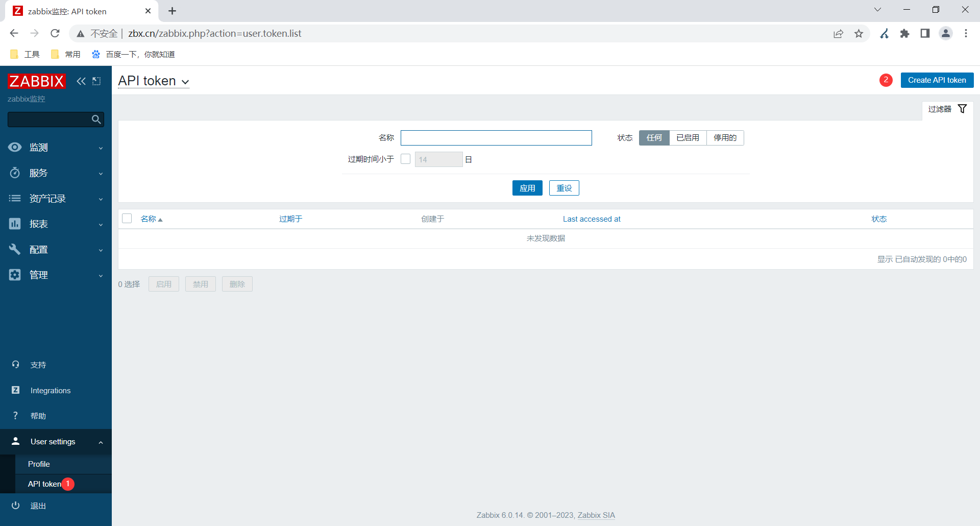Click Create API token button

[x=937, y=80]
